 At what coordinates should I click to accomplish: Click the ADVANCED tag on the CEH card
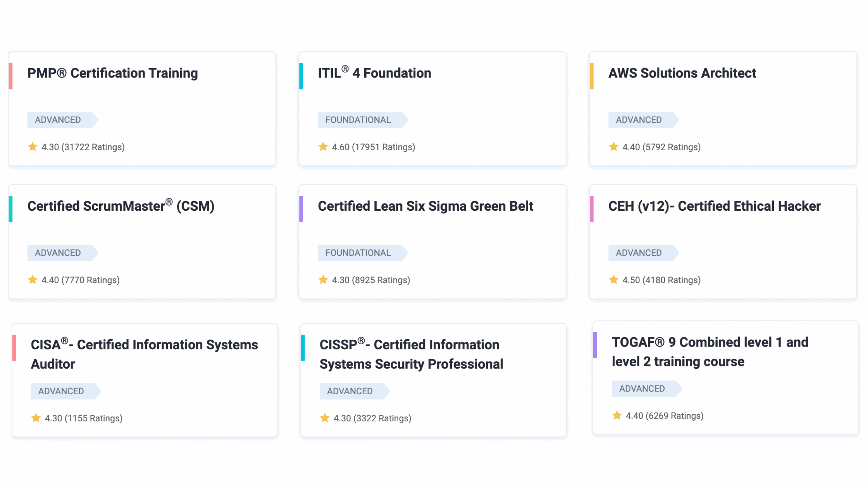(644, 253)
